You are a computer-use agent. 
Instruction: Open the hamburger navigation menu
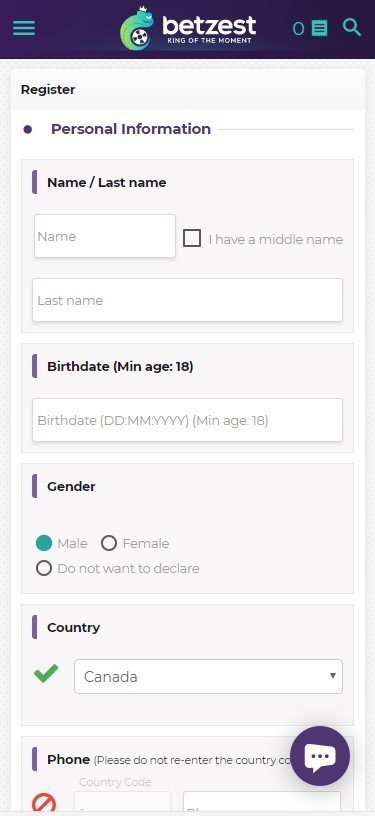[24, 28]
